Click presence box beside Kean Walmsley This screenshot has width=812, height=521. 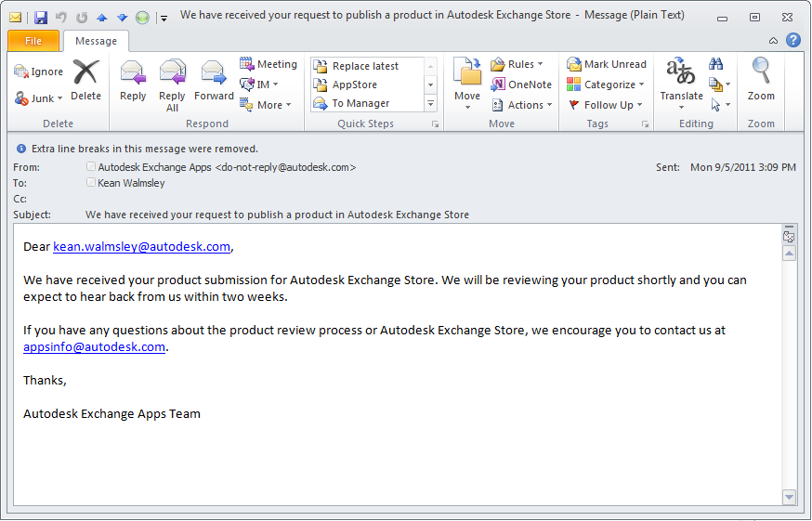[90, 183]
